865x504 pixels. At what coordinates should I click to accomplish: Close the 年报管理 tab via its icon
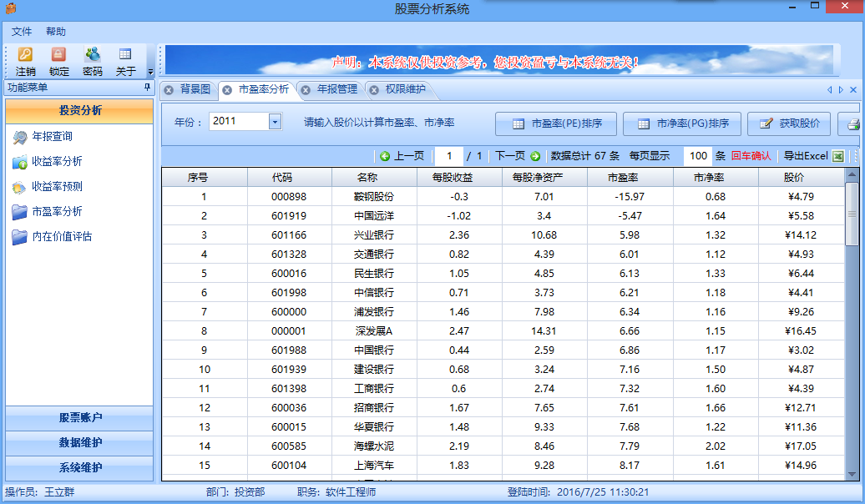[x=306, y=90]
